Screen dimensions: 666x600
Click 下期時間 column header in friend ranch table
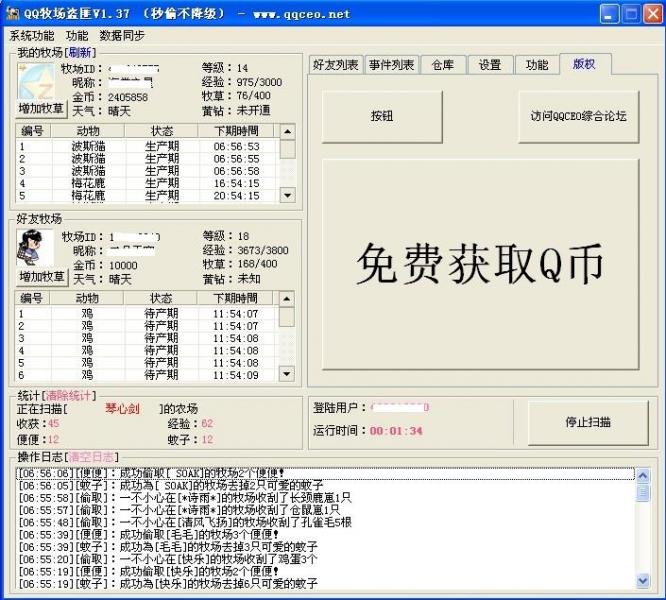[x=235, y=298]
